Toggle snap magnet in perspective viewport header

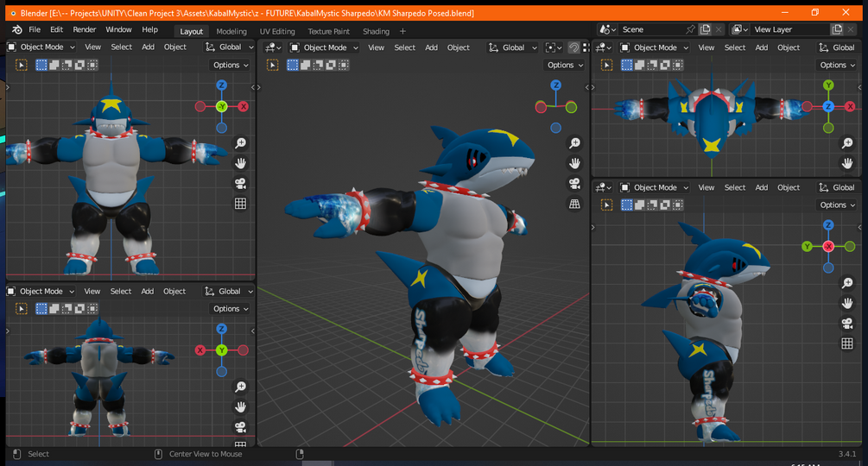tap(573, 47)
